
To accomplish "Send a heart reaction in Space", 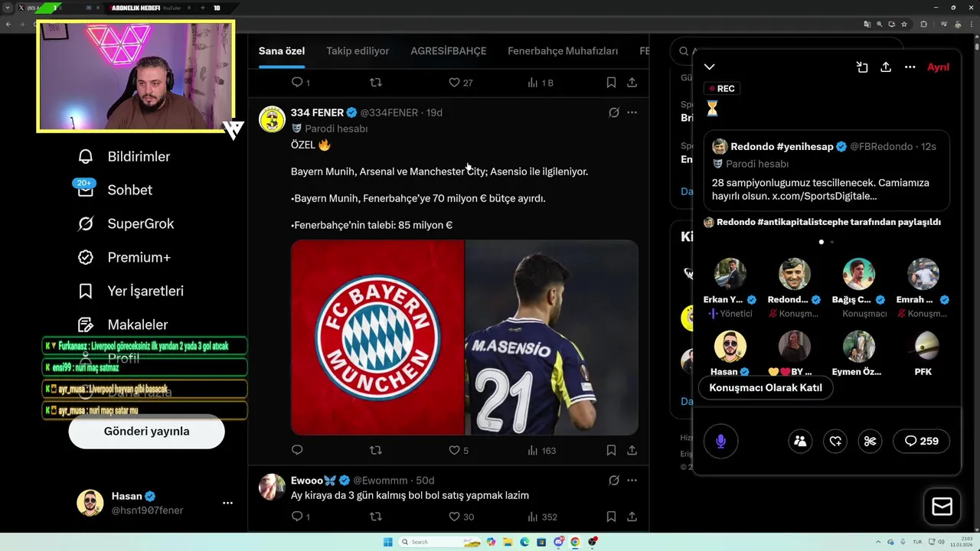I will 835,441.
